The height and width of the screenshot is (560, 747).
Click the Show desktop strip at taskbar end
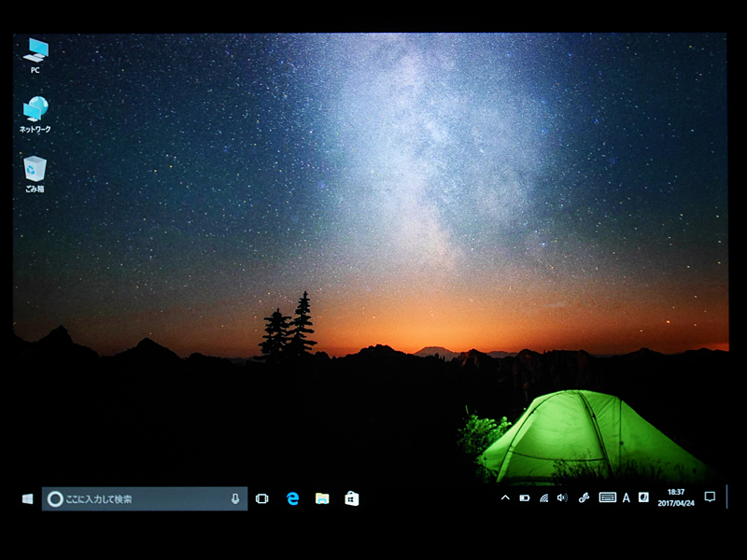726,497
